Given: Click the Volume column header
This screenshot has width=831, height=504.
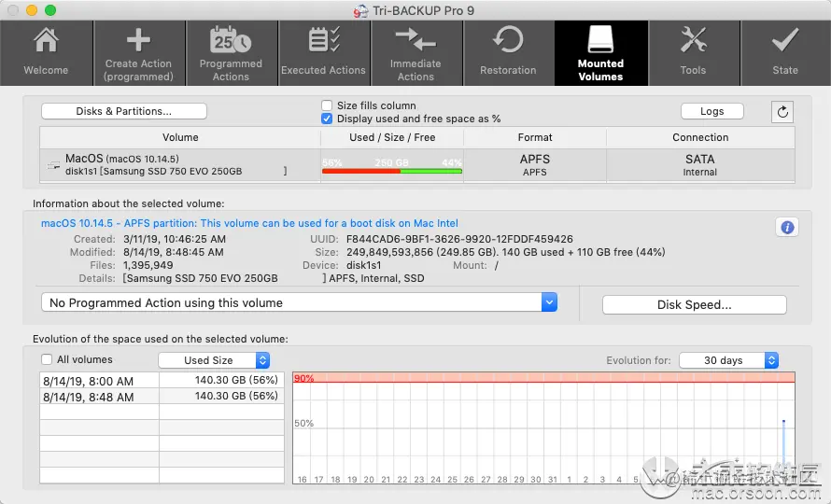Looking at the screenshot, I should [180, 137].
